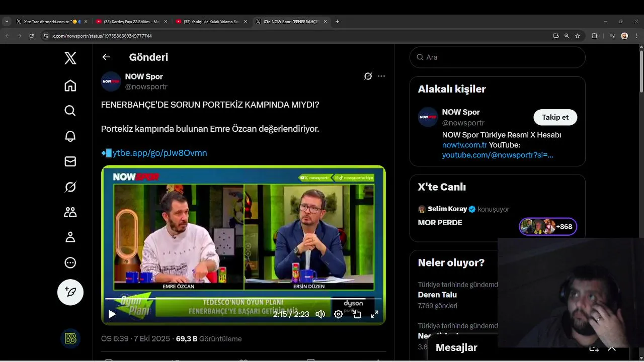Toggle picture-in-picture on the video
The image size is (644, 362).
(357, 314)
